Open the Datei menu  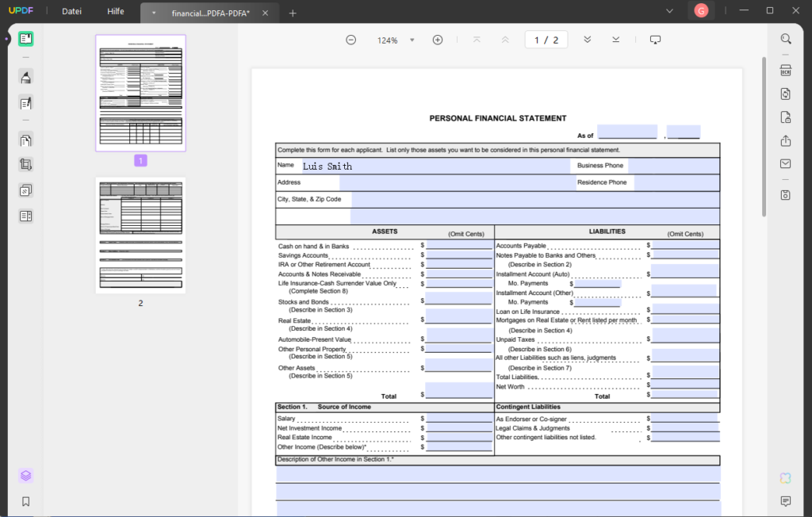pyautogui.click(x=72, y=11)
